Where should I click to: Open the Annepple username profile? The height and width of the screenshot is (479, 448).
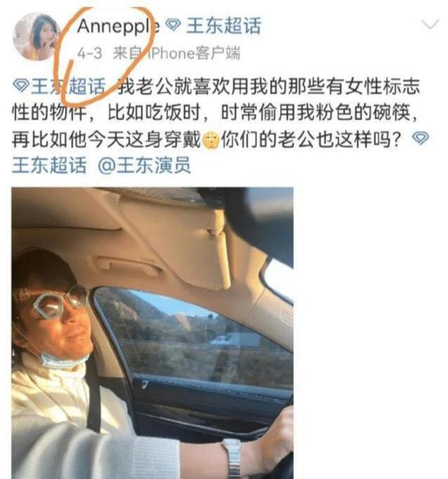tap(118, 26)
